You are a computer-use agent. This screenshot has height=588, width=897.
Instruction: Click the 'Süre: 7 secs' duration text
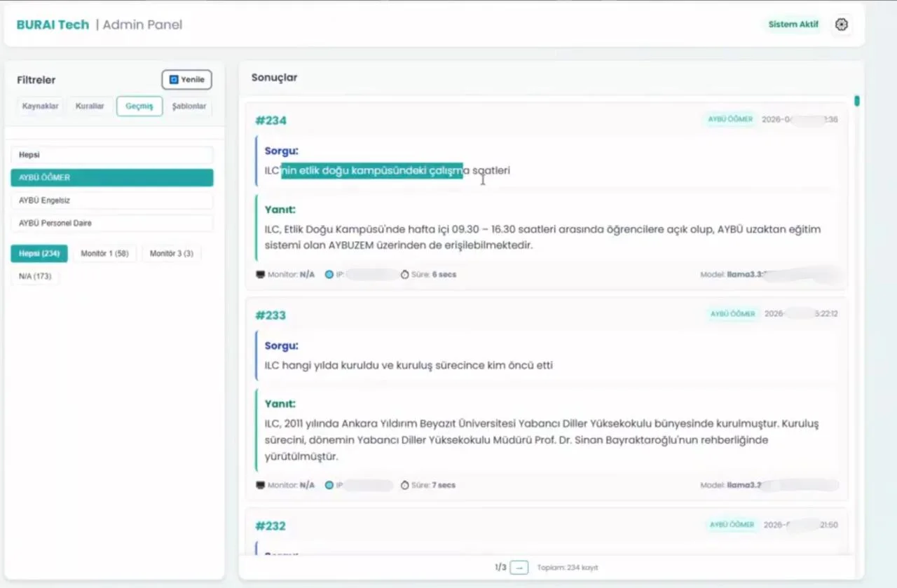tap(434, 485)
